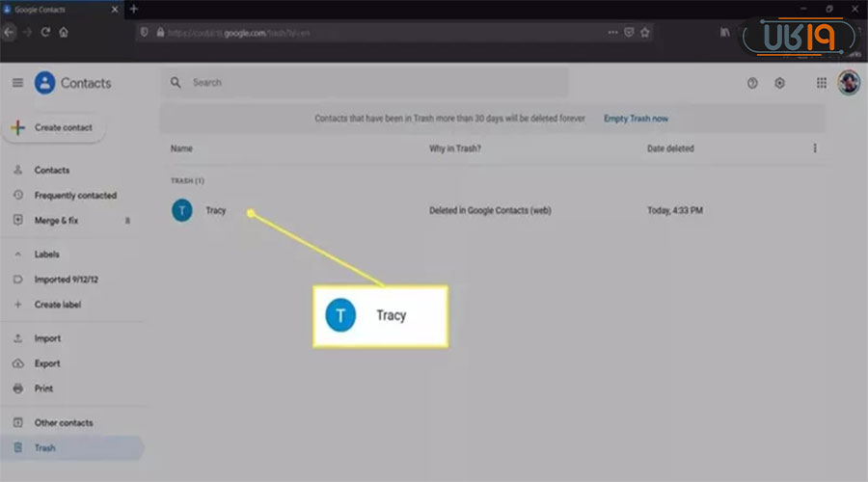
Task: Open a new browser tab
Action: (x=133, y=9)
